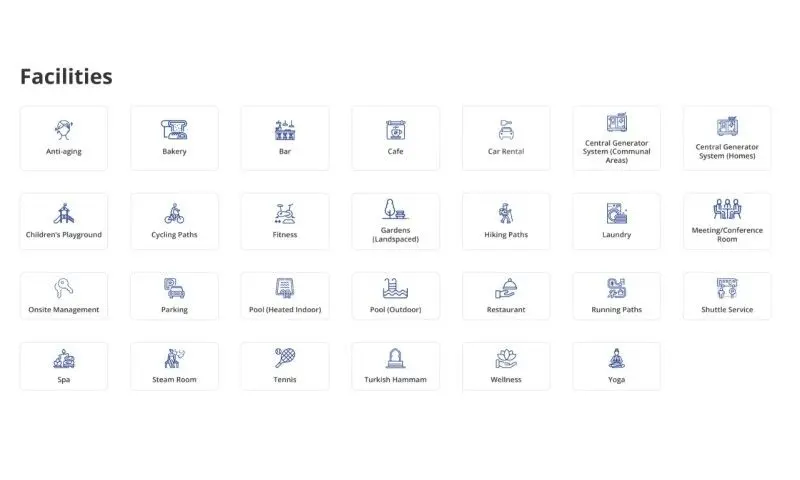Click the Yoga pose icon

click(616, 358)
